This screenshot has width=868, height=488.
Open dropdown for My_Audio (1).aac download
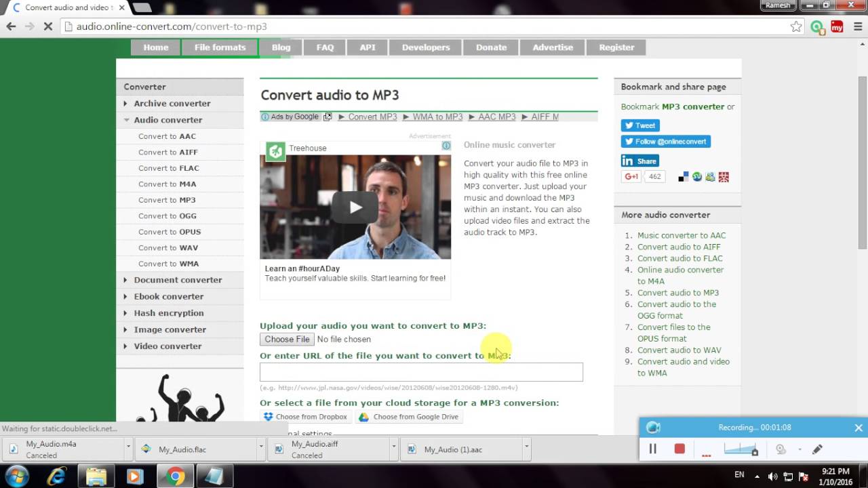coord(526,449)
